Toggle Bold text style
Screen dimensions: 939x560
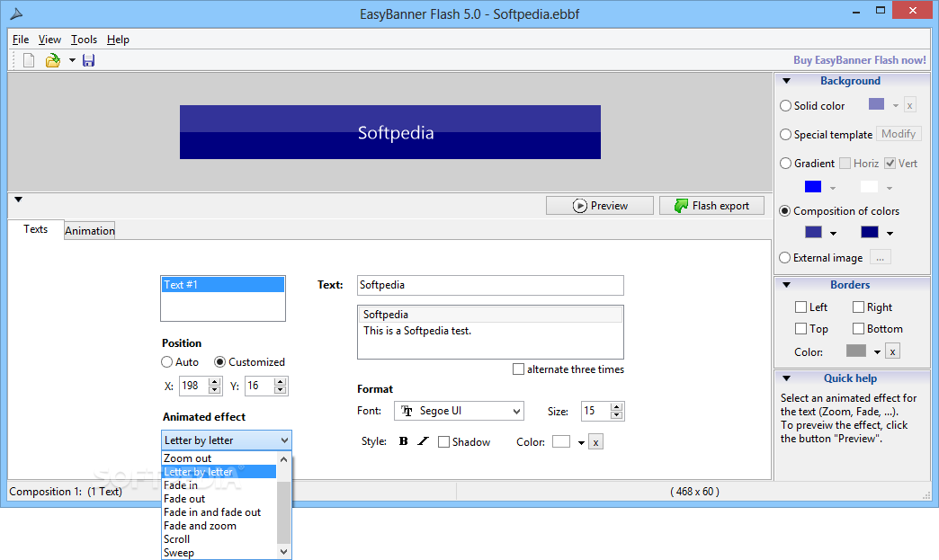[x=404, y=441]
